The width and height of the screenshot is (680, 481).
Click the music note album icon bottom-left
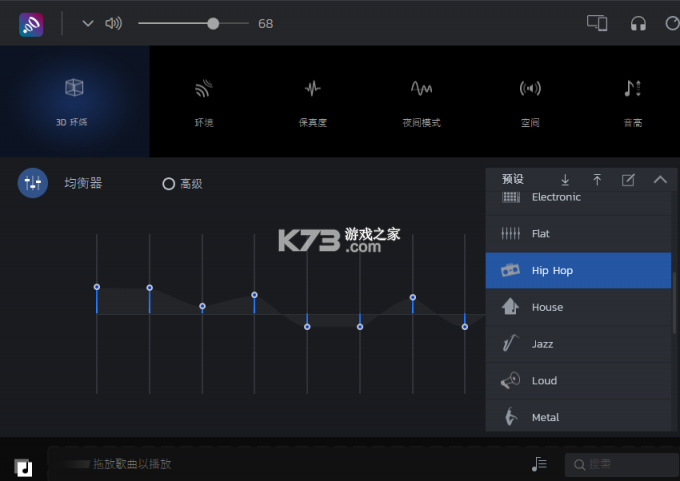point(23,468)
